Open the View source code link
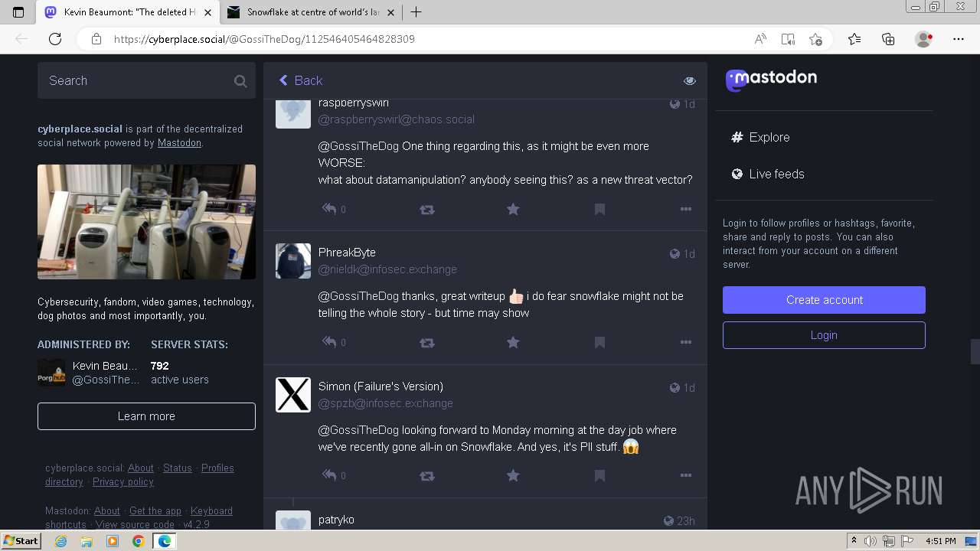 pyautogui.click(x=135, y=525)
